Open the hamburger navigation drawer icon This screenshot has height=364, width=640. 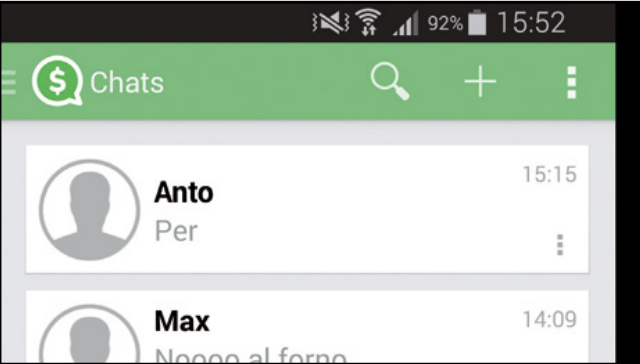pos(8,82)
